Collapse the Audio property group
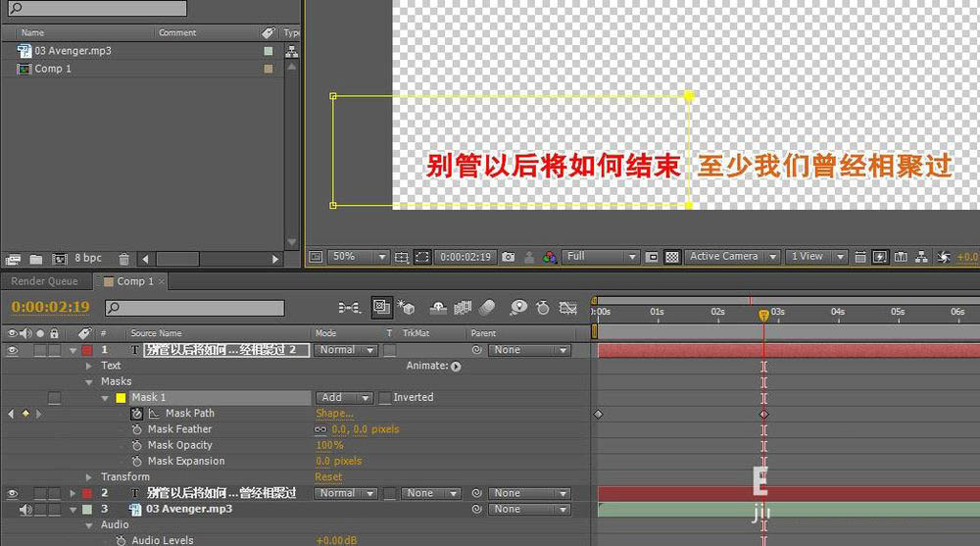Image resolution: width=980 pixels, height=546 pixels. click(x=89, y=525)
